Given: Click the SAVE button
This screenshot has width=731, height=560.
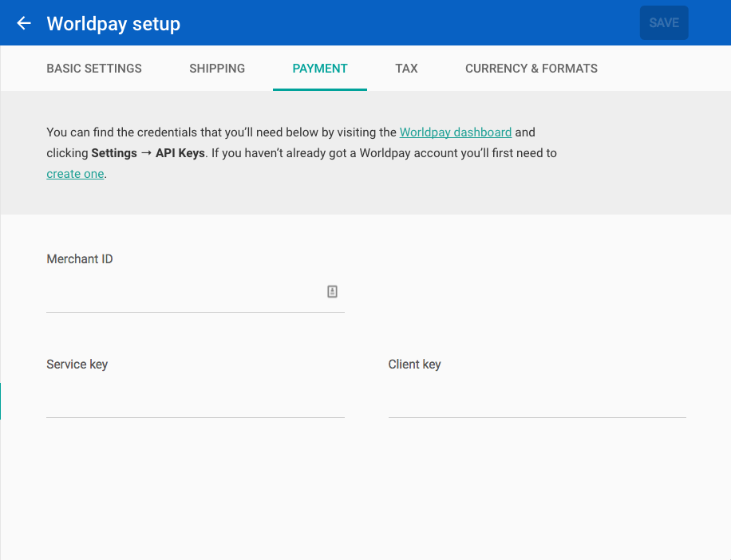Looking at the screenshot, I should (x=664, y=23).
